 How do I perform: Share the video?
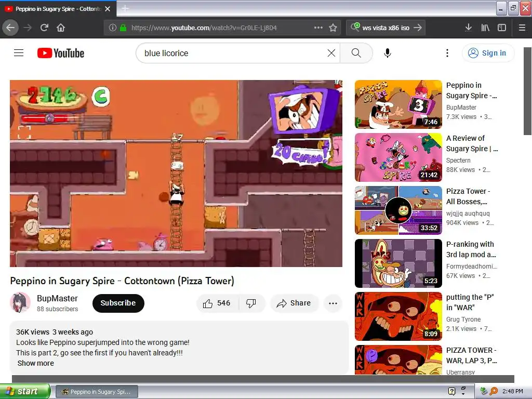point(294,303)
